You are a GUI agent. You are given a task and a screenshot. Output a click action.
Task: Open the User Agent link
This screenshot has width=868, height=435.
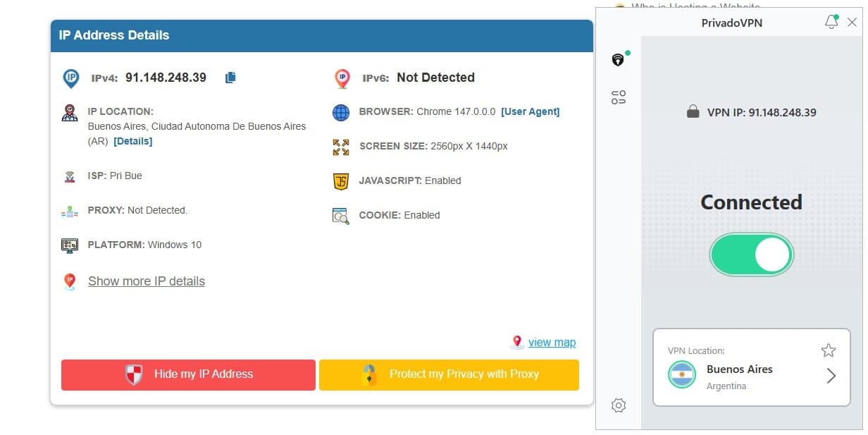[531, 111]
